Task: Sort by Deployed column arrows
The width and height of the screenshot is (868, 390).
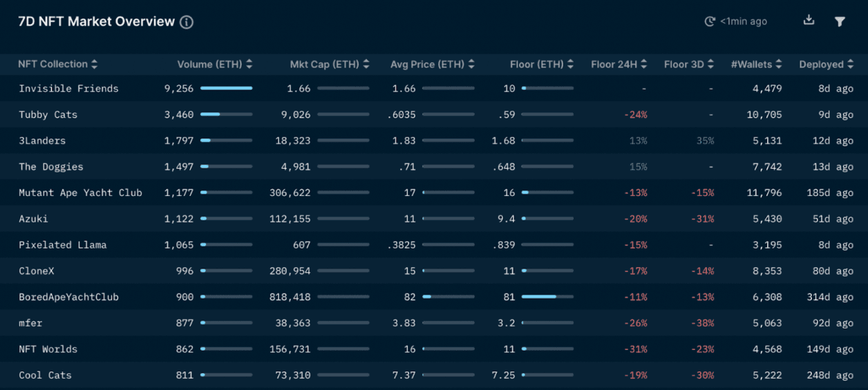Action: coord(851,64)
